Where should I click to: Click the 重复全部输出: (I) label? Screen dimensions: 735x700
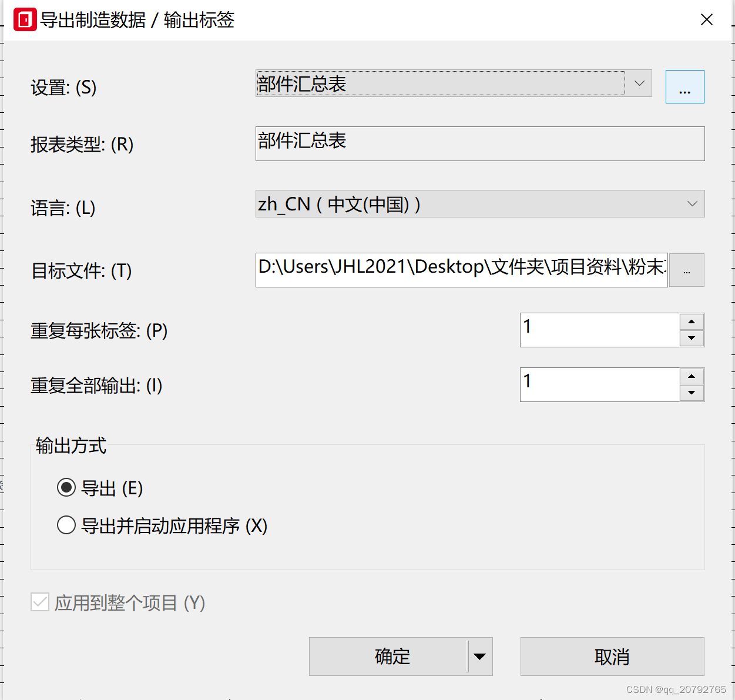96,386
